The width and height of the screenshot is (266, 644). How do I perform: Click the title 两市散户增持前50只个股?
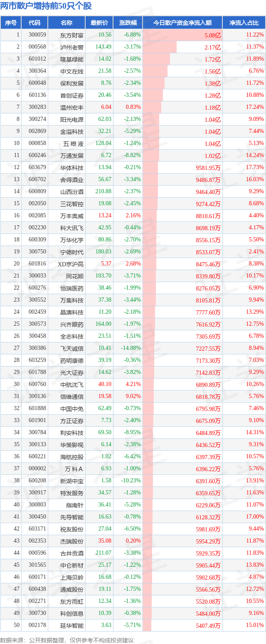46,6
